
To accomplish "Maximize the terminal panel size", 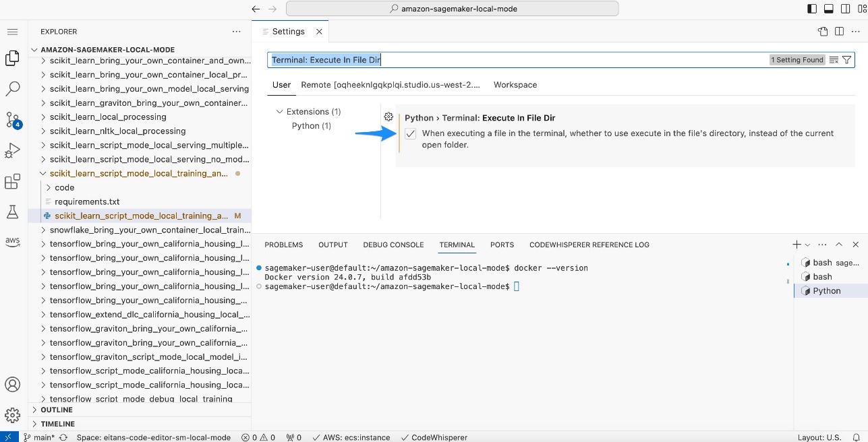I will [x=839, y=245].
